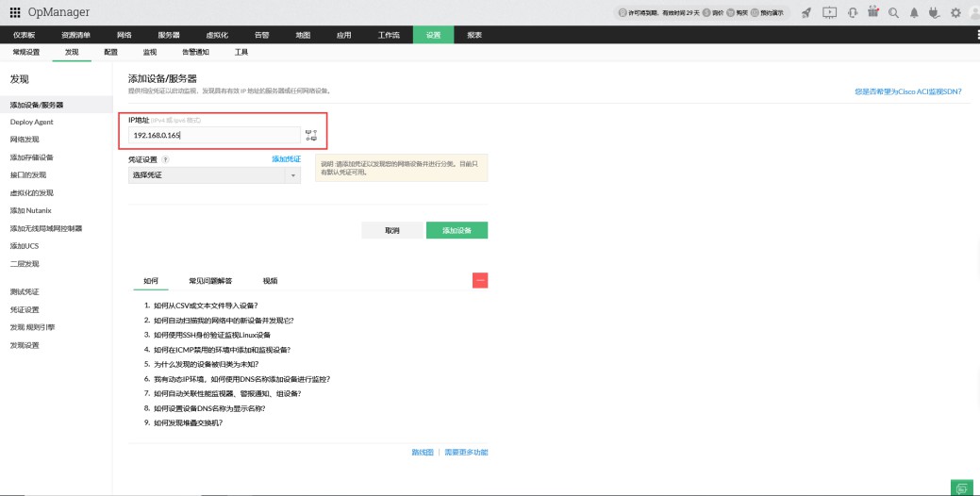This screenshot has width=980, height=496.
Task: Open the alarm bell notifications
Action: [x=914, y=12]
